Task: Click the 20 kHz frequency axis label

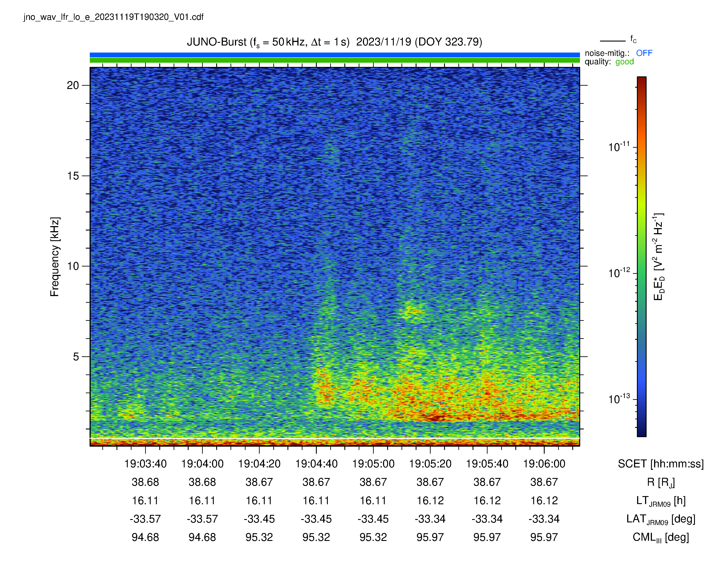Action: click(x=73, y=85)
